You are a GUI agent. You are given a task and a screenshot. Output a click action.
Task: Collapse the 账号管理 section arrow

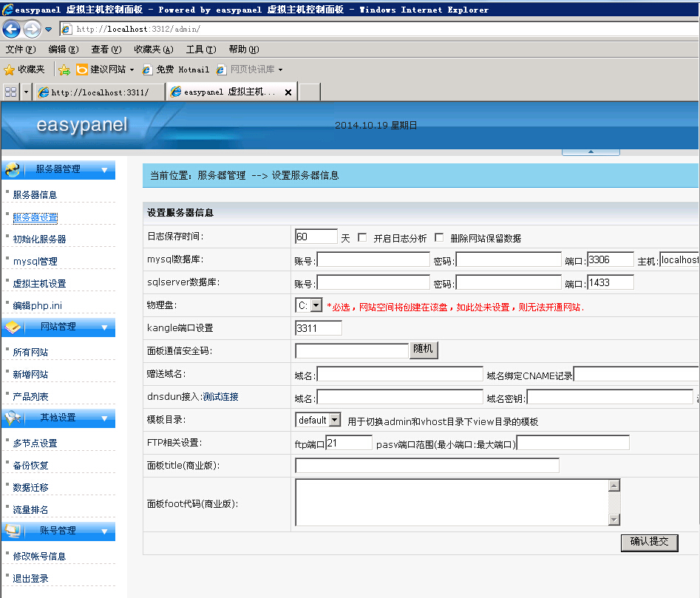104,531
